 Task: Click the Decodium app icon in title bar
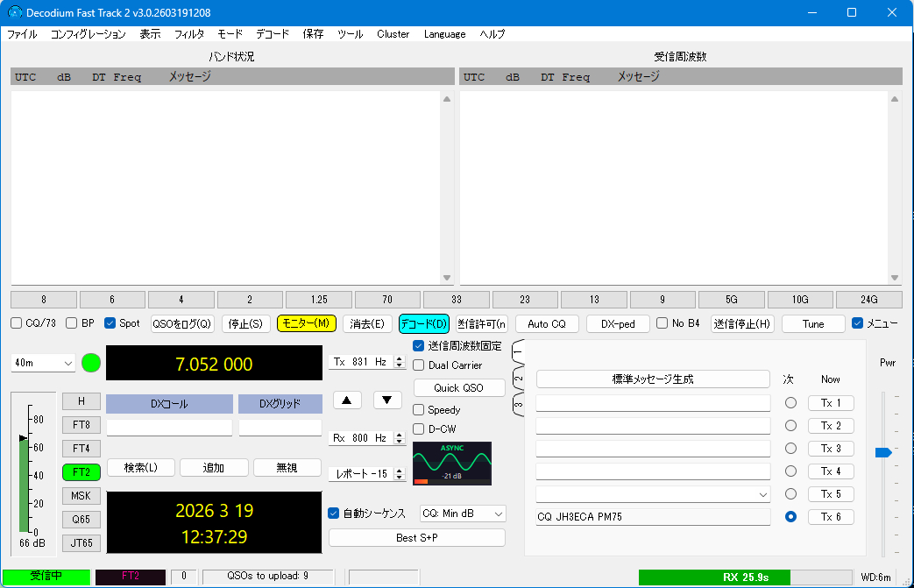[x=14, y=12]
